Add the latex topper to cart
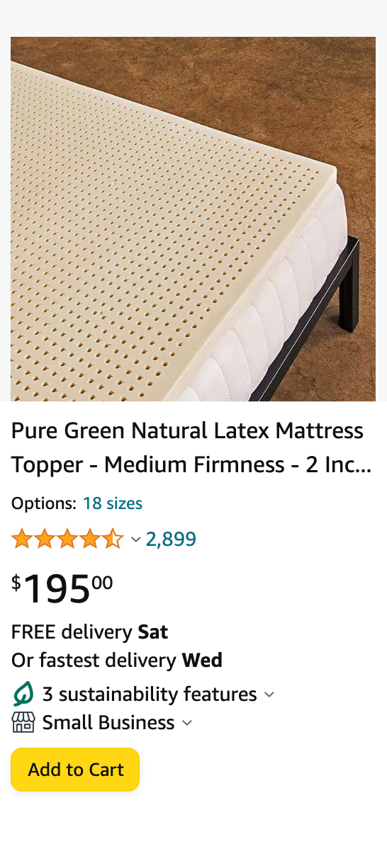Screen dimensions: 387x868 (x=75, y=770)
